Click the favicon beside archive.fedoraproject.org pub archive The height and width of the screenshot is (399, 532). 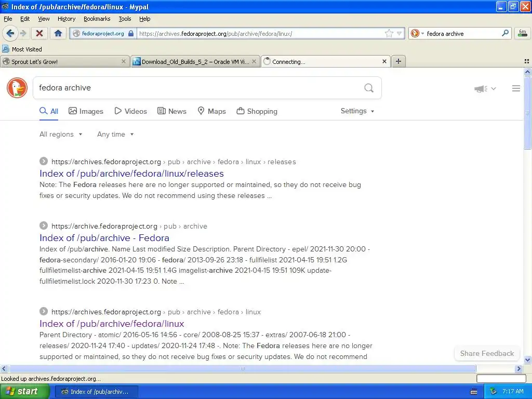44,225
